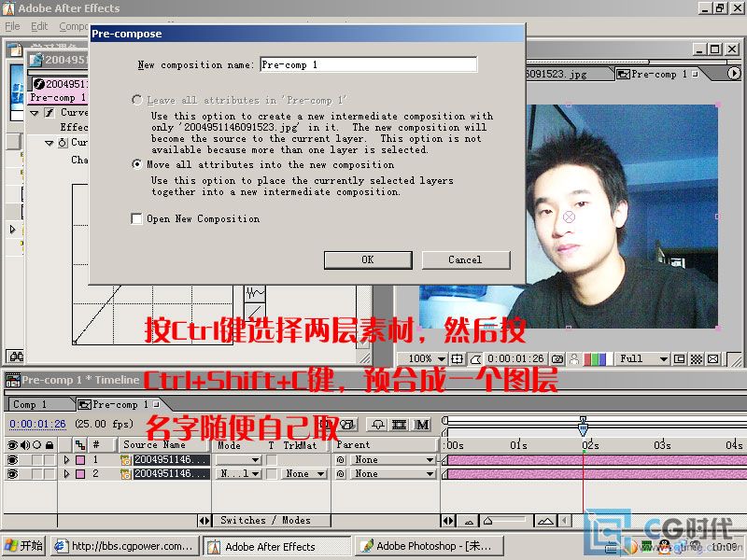Viewport: 747px width, 560px height.
Task: Click the timeline zoom-in large mountains icon
Action: tap(545, 521)
